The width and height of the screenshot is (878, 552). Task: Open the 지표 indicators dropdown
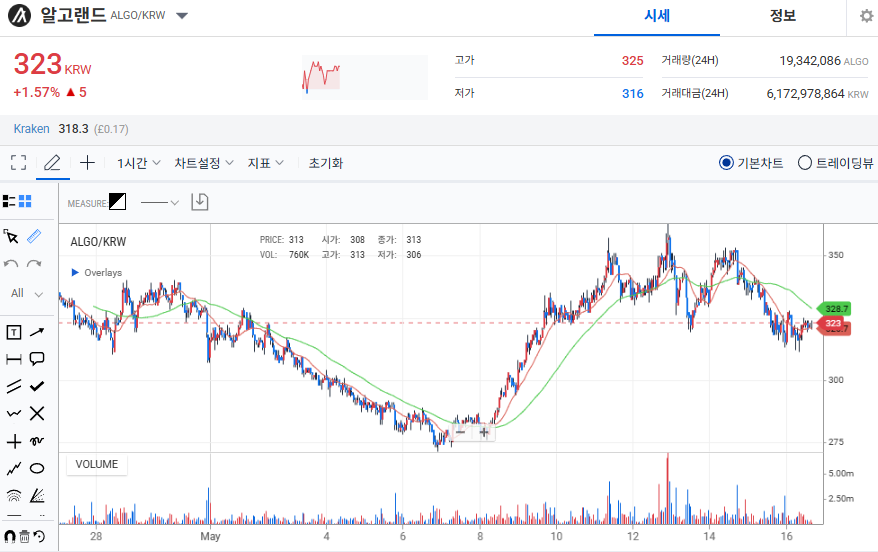[266, 163]
